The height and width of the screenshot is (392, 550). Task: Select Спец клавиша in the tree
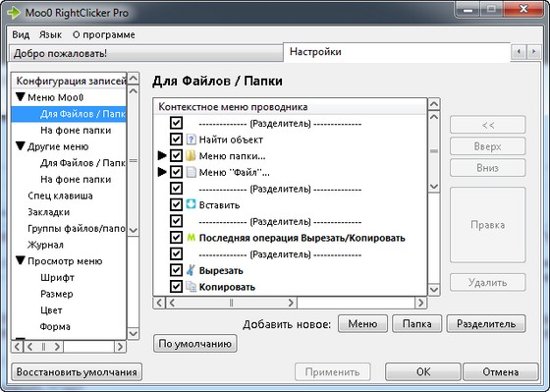click(x=60, y=196)
